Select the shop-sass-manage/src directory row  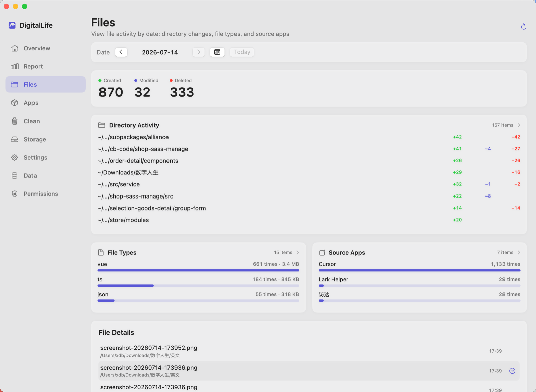(x=309, y=196)
